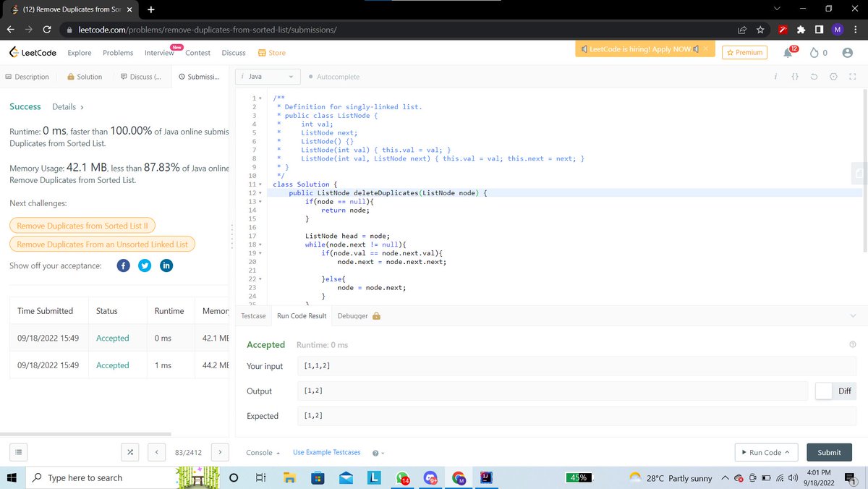Image resolution: width=868 pixels, height=489 pixels.
Task: Open the Accepted 0 ms submission
Action: tap(112, 339)
